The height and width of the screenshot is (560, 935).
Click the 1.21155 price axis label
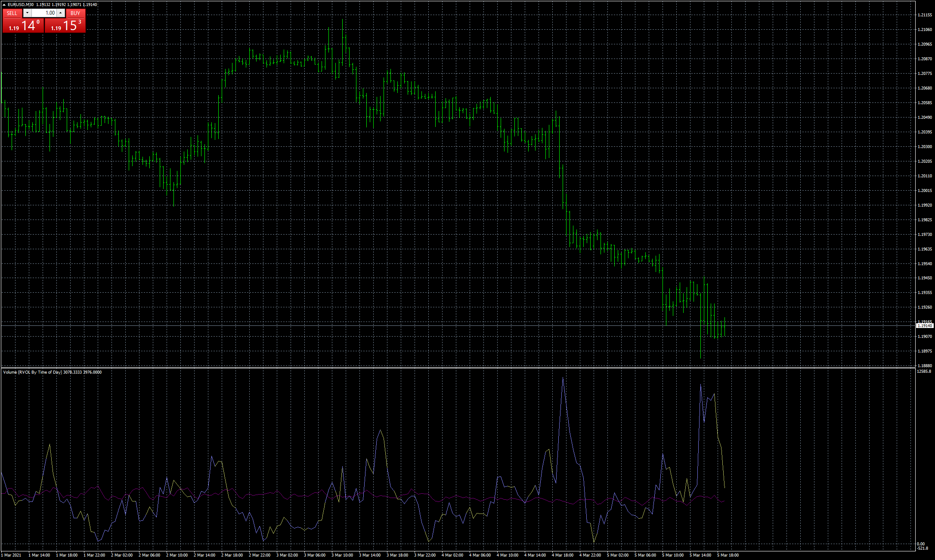click(x=925, y=15)
